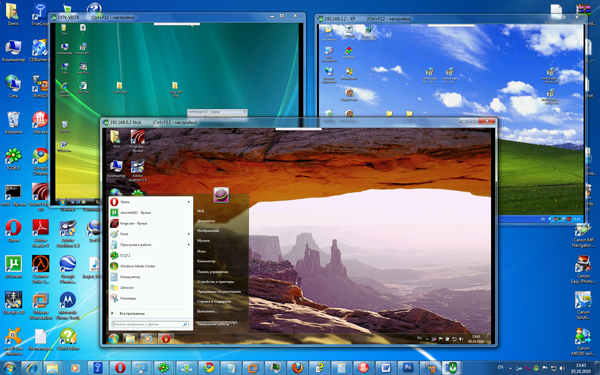This screenshot has width=600, height=375.
Task: Open Adobe Audition icon on Nick's remote desktop
Action: 137,170
